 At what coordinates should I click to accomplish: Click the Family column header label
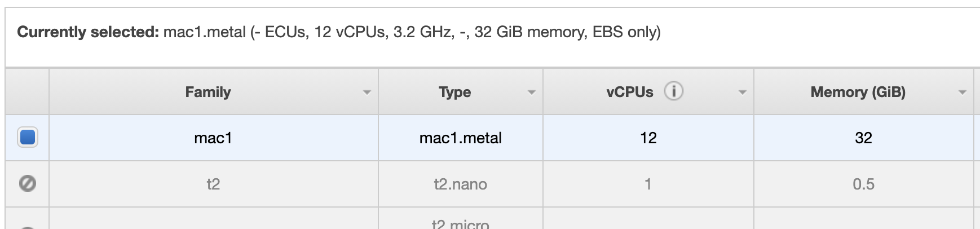tap(208, 92)
